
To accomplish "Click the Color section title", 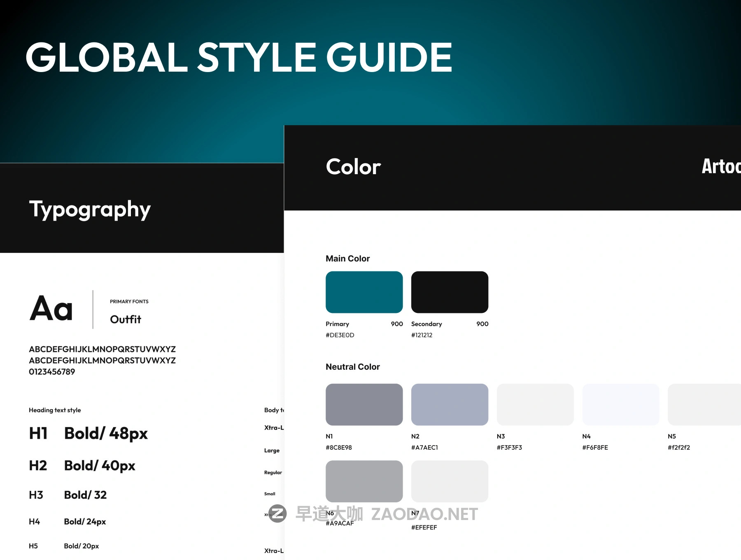I will [x=353, y=167].
